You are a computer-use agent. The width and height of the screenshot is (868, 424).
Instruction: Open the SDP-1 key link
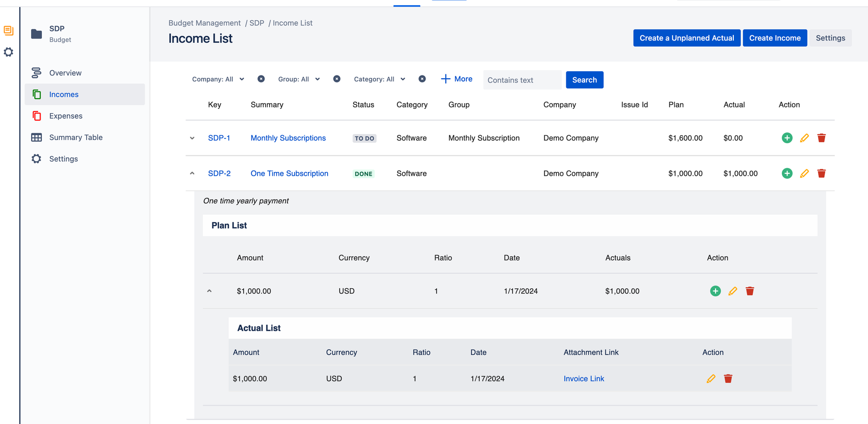pos(219,138)
